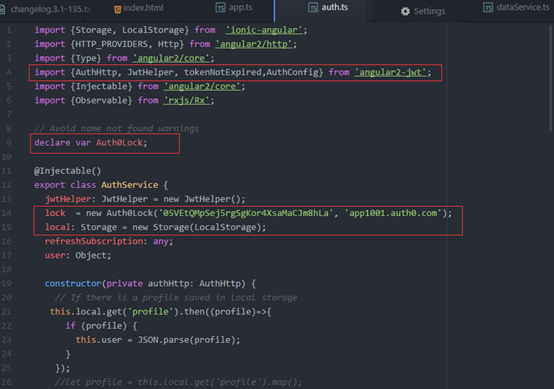Click 'LocalStorage' in line 1 import

(153, 30)
